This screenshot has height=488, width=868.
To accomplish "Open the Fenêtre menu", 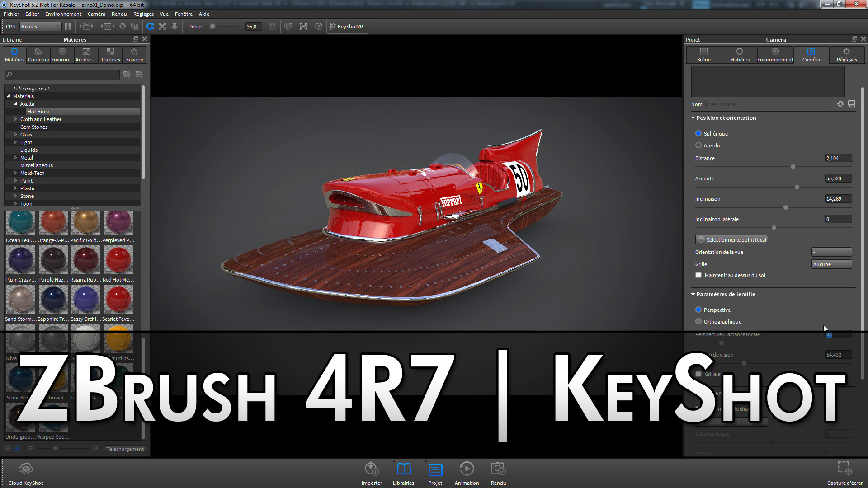I will pyautogui.click(x=184, y=14).
